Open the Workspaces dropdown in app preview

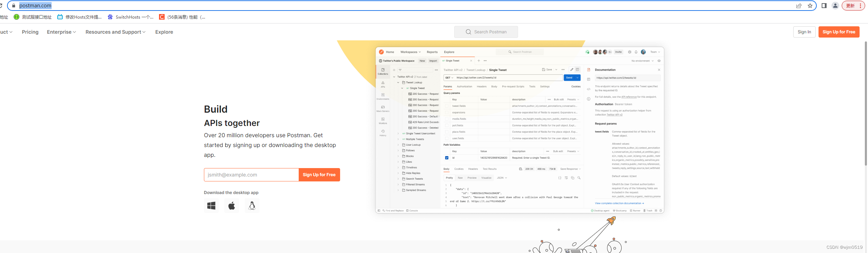click(x=411, y=52)
